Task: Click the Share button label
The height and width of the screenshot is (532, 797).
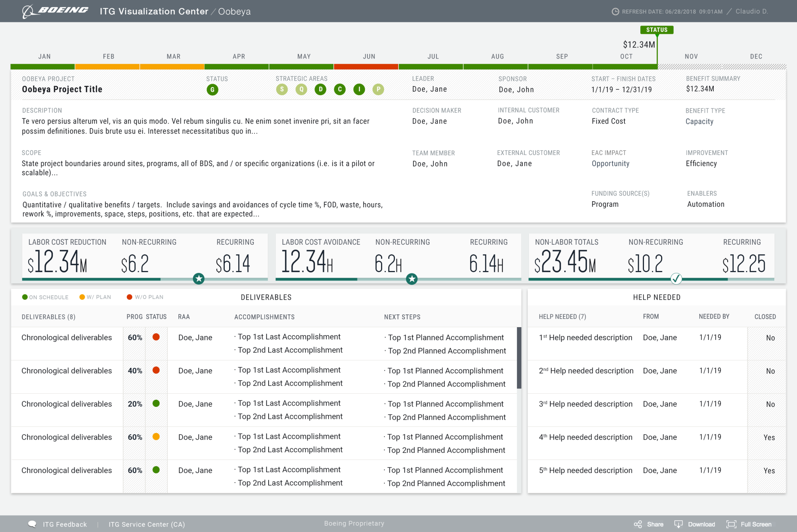Action: click(x=655, y=524)
